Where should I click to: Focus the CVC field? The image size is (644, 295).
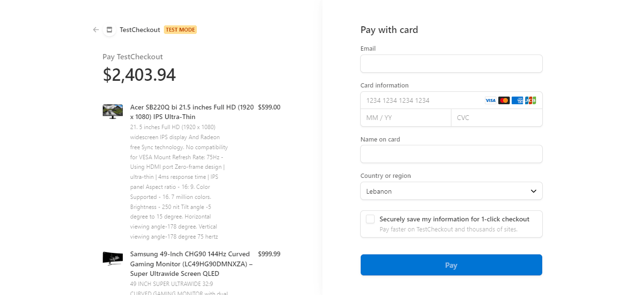(x=497, y=118)
